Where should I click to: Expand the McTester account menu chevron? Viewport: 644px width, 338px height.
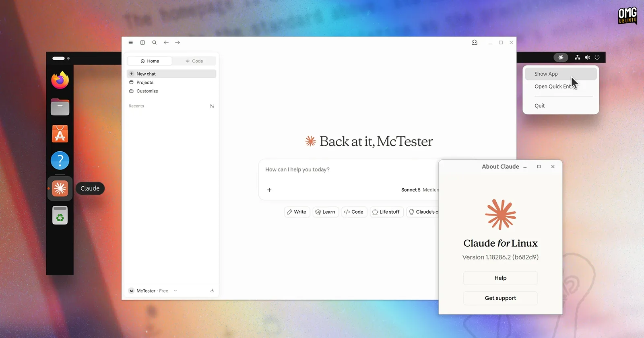point(175,291)
